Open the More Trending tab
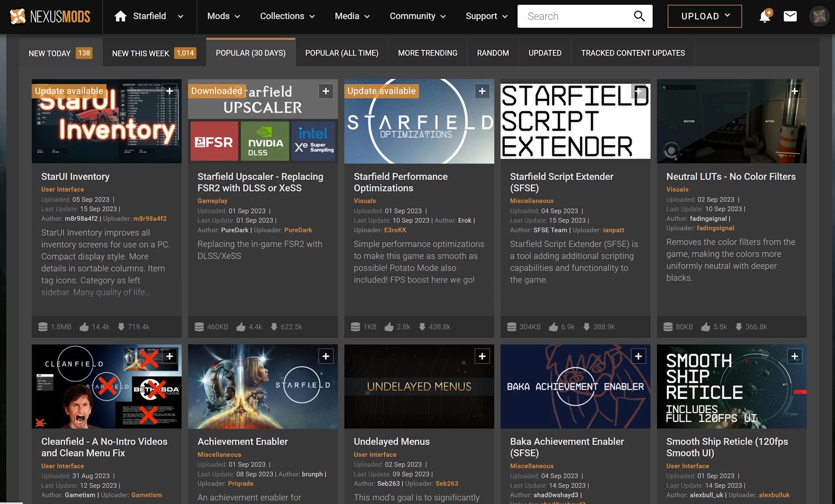This screenshot has width=835, height=504. coord(428,53)
